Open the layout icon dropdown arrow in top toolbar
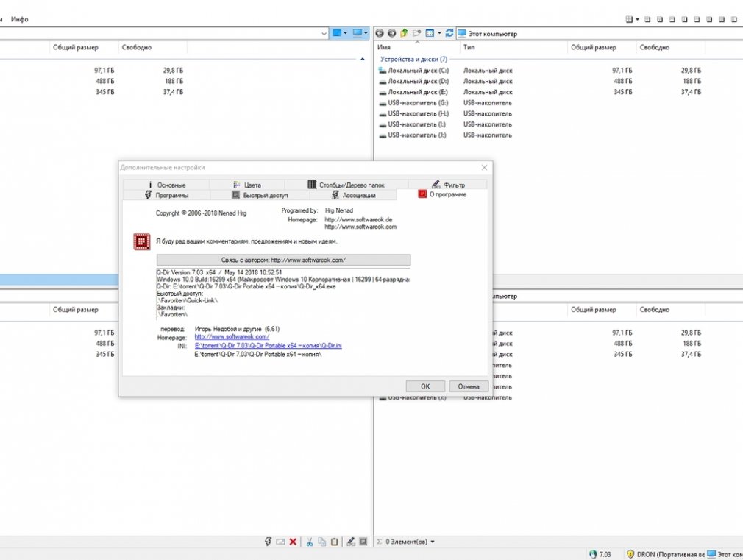This screenshot has height=560, width=743. (637, 19)
